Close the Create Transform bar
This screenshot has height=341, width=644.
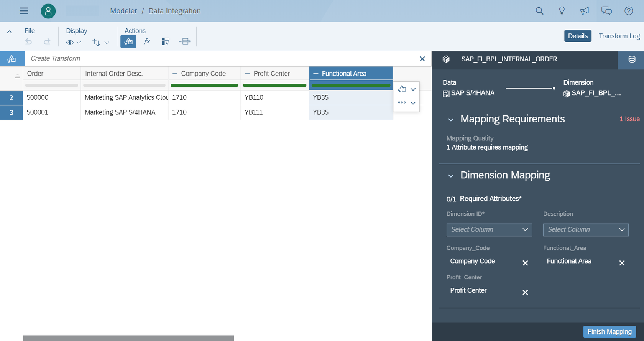tap(422, 59)
